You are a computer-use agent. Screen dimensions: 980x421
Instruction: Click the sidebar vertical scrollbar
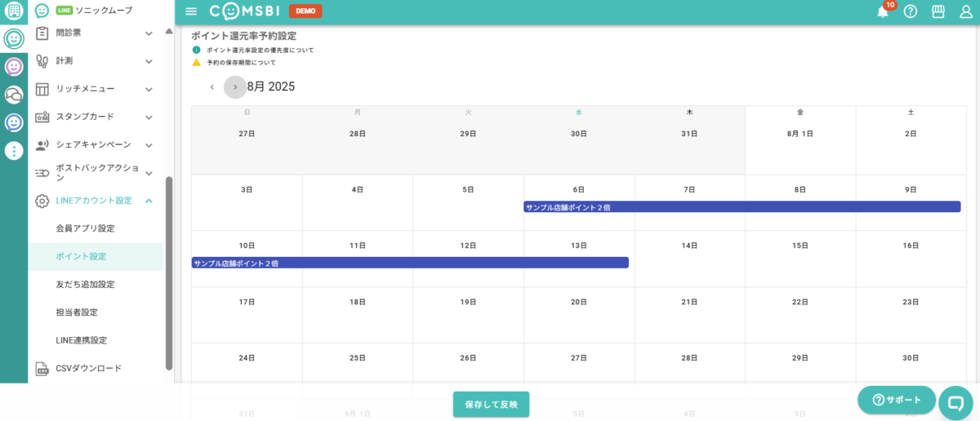[x=169, y=273]
